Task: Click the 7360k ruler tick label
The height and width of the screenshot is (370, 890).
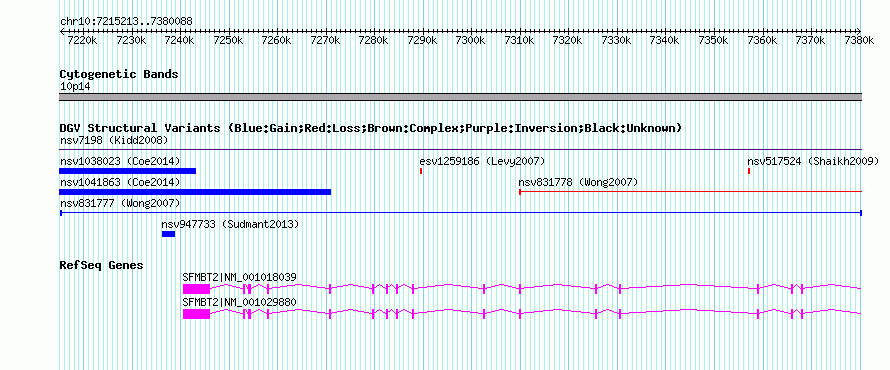Action: pyautogui.click(x=762, y=40)
